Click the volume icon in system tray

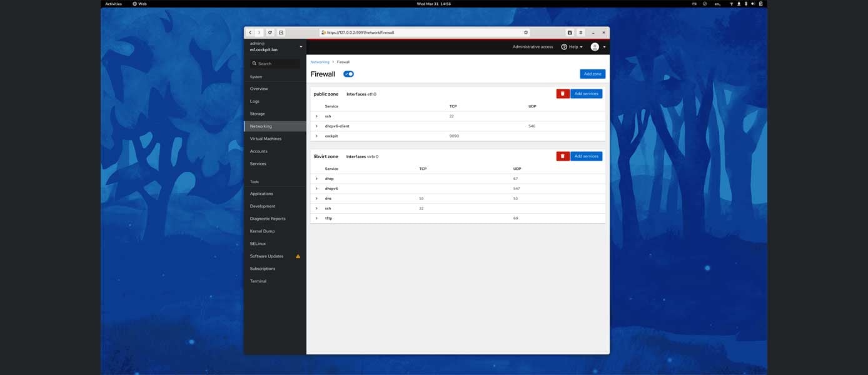point(753,3)
